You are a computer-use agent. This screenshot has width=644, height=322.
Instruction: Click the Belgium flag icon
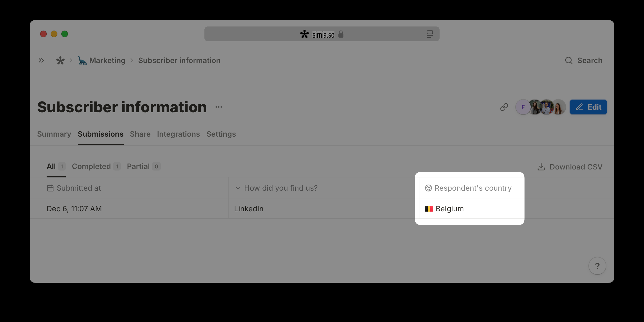click(x=429, y=209)
